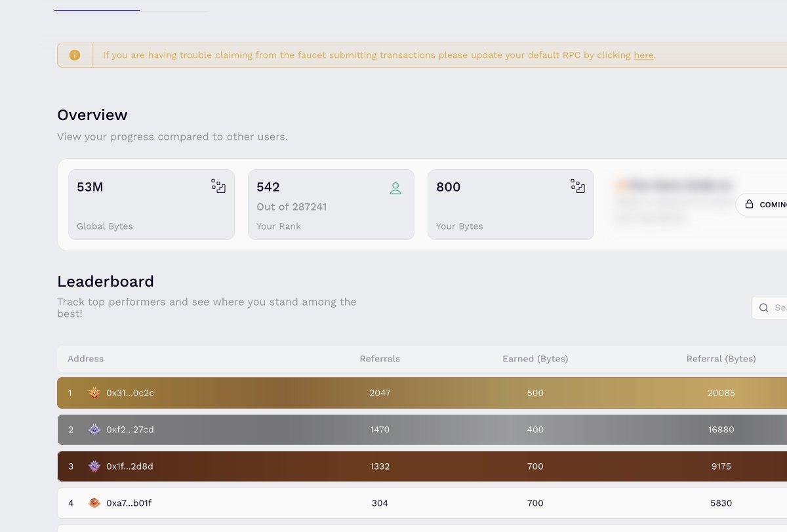
Task: Click the info icon in the warning banner
Action: [x=75, y=55]
